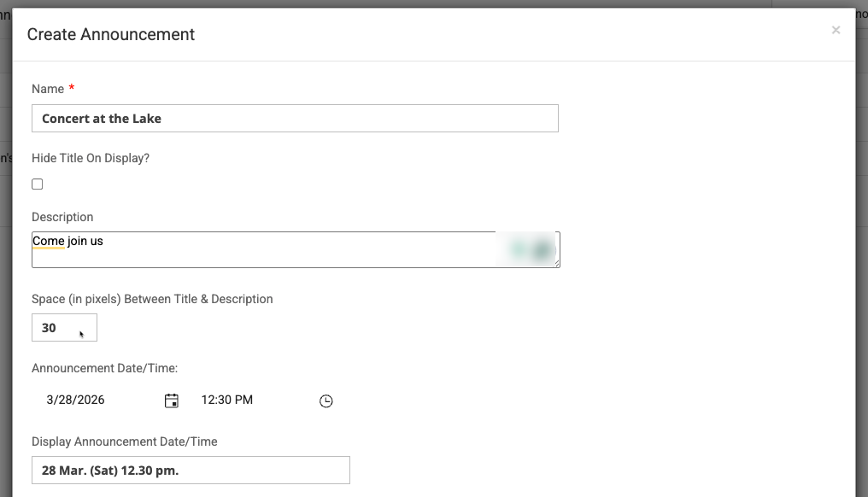868x497 pixels.
Task: Click the Space Between Title & Description label
Action: (152, 299)
